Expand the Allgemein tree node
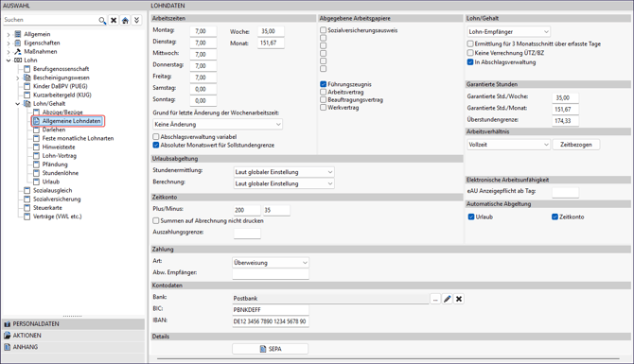634x364 pixels. [x=9, y=34]
